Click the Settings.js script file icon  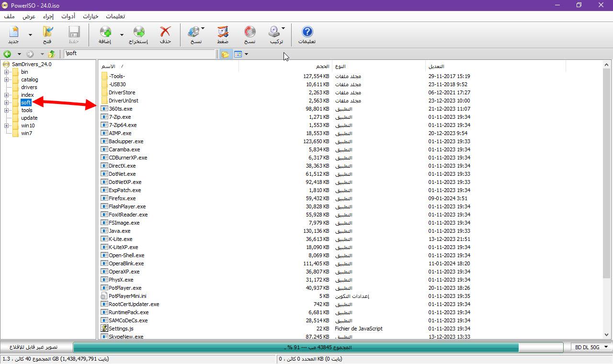(x=104, y=329)
